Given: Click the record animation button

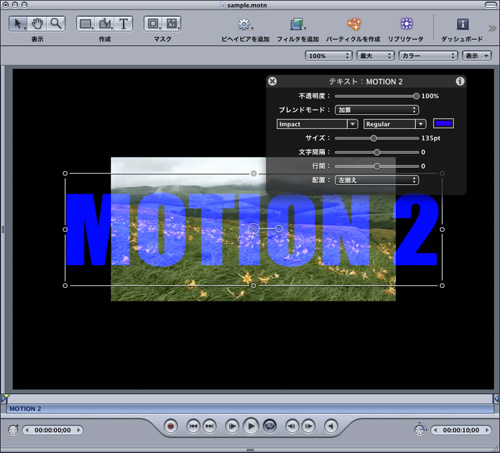Looking at the screenshot, I should click(171, 426).
